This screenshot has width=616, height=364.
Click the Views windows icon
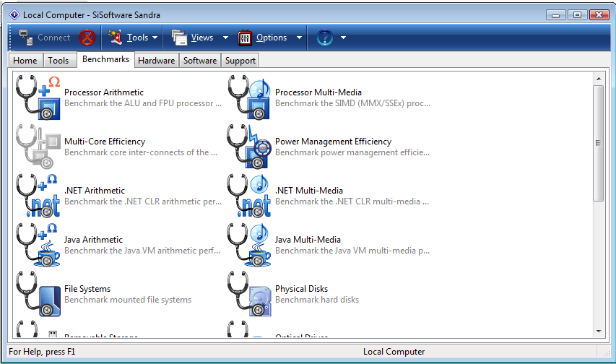coord(179,38)
